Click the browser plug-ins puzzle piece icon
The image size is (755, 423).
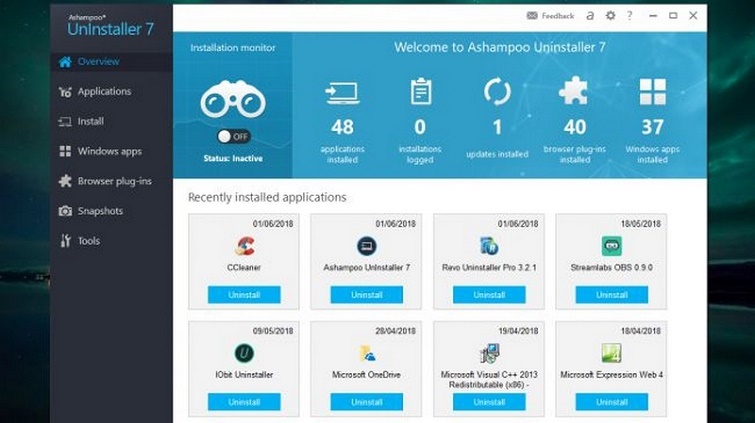click(574, 92)
